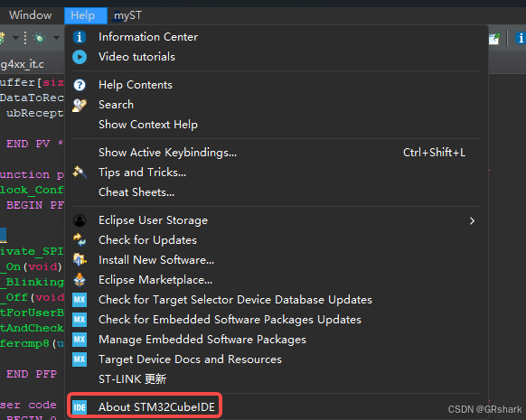Expand the Eclipse User Storage submenu arrow

pos(472,221)
